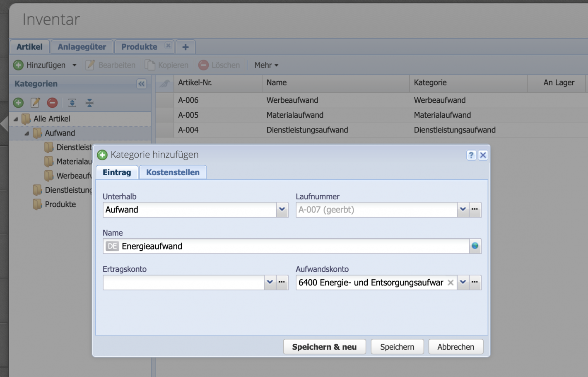
Task: Open the Laufnummer dropdown arrow
Action: point(463,210)
